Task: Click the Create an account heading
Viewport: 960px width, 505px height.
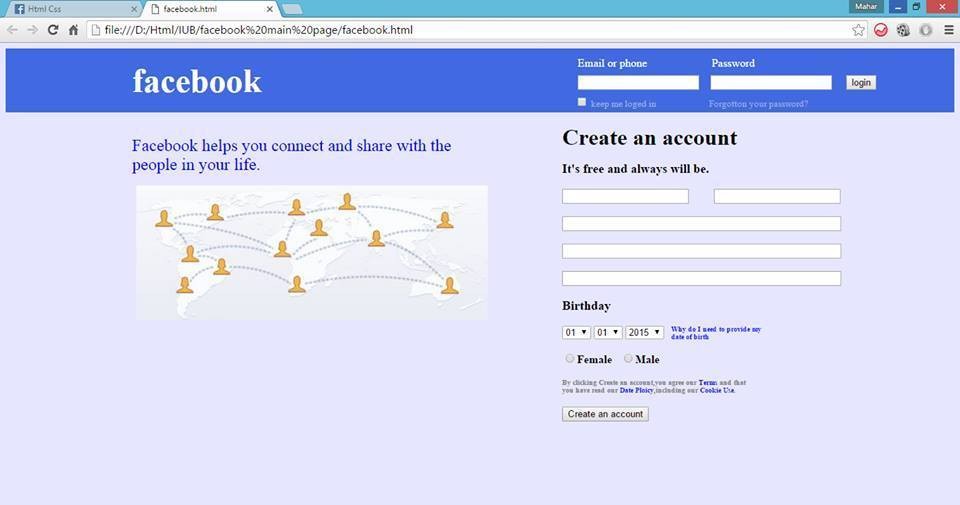Action: 650,138
